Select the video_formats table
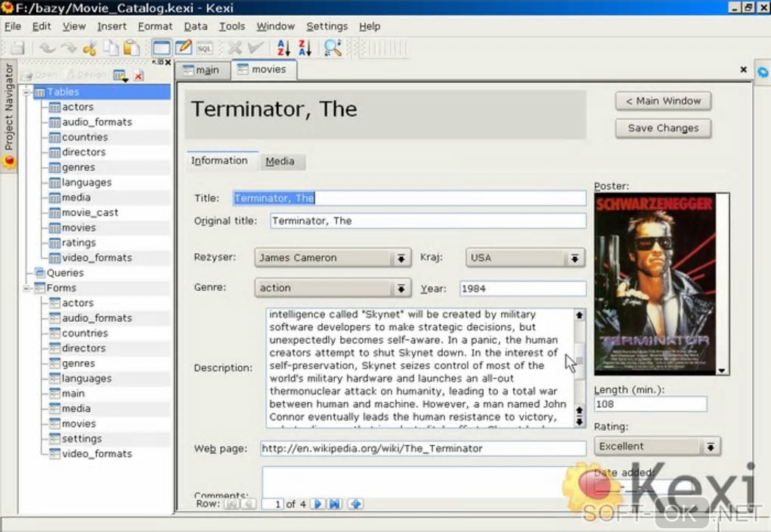 click(x=97, y=258)
